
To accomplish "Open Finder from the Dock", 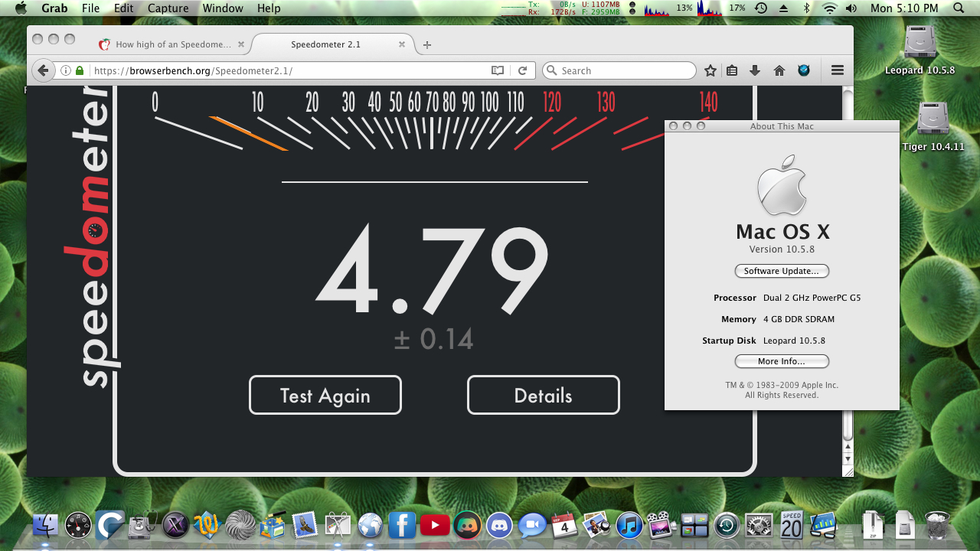I will pyautogui.click(x=46, y=525).
